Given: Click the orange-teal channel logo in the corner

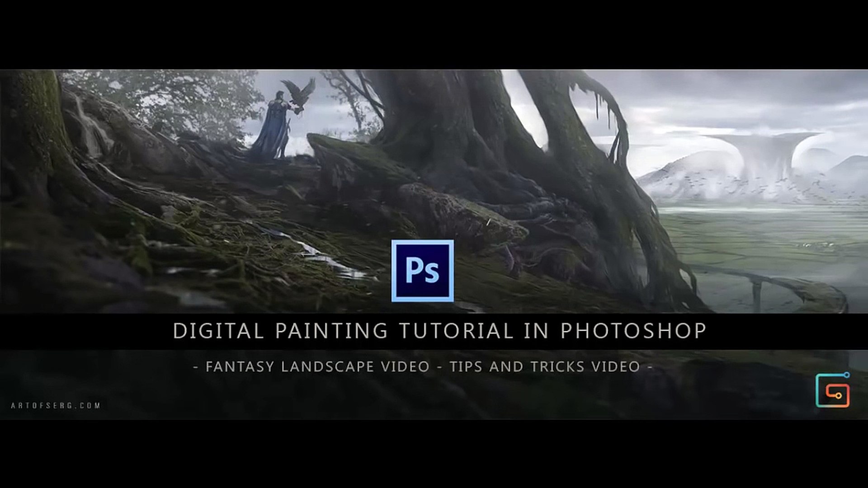Looking at the screenshot, I should (833, 390).
